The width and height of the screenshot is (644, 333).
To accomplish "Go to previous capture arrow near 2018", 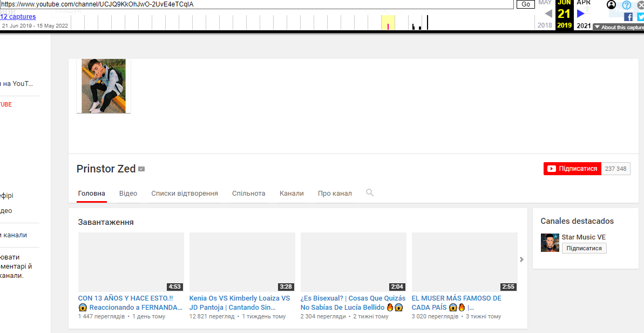I will (548, 14).
